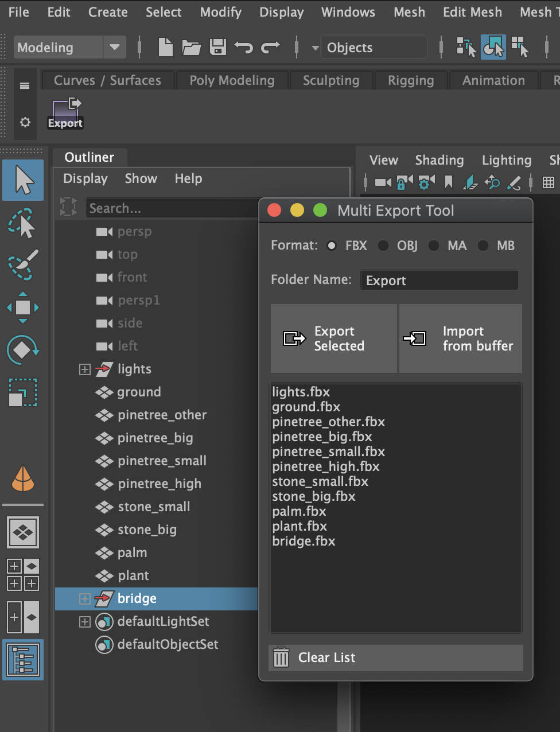Select pinetree_high.fbx in export list
The height and width of the screenshot is (732, 560).
click(326, 466)
